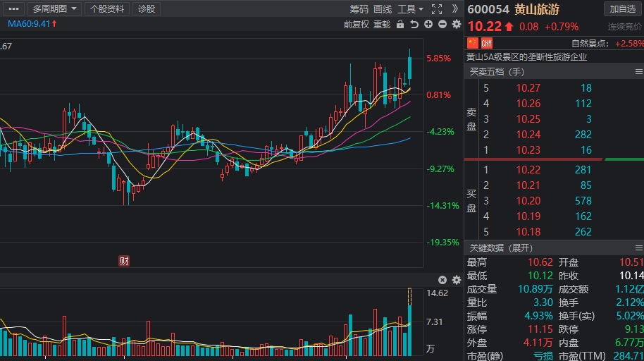Toggle the chart lock icon
The width and height of the screenshot is (644, 361).
tap(400, 25)
